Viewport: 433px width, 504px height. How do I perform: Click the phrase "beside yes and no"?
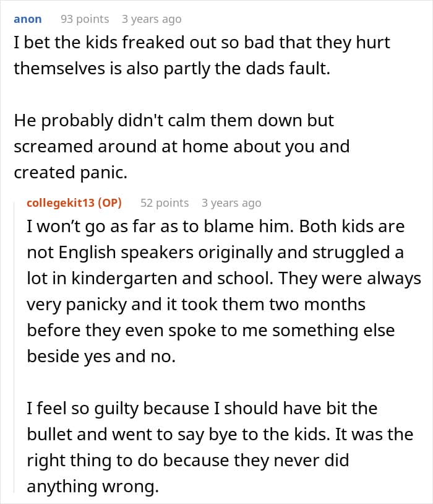(x=101, y=357)
